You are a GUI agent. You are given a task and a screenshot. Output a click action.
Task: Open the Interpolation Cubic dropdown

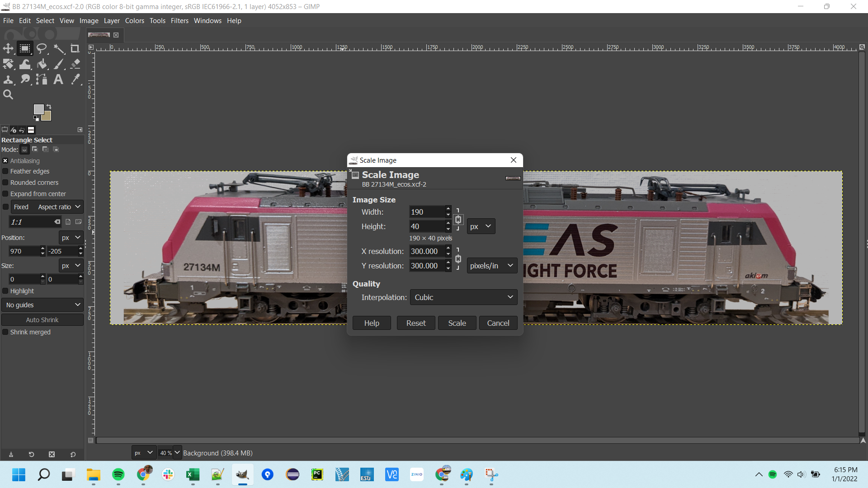pyautogui.click(x=463, y=297)
